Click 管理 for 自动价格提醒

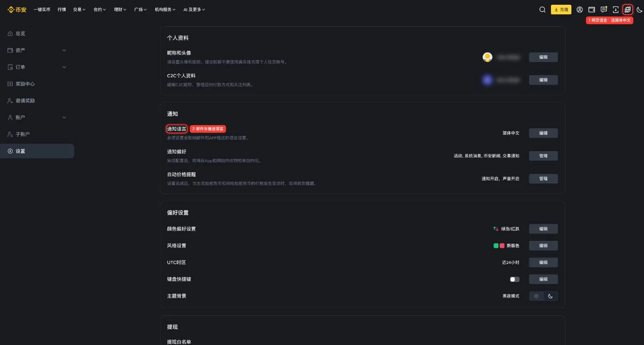click(x=543, y=179)
